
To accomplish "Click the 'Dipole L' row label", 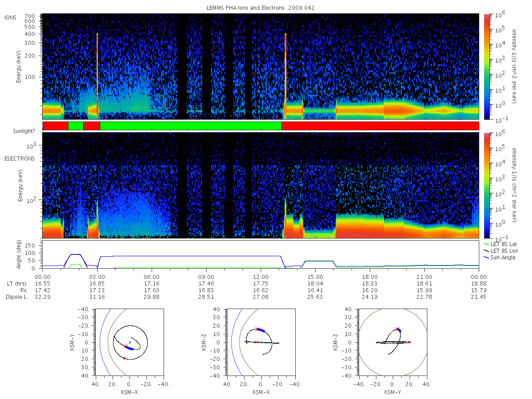I will click(x=16, y=297).
